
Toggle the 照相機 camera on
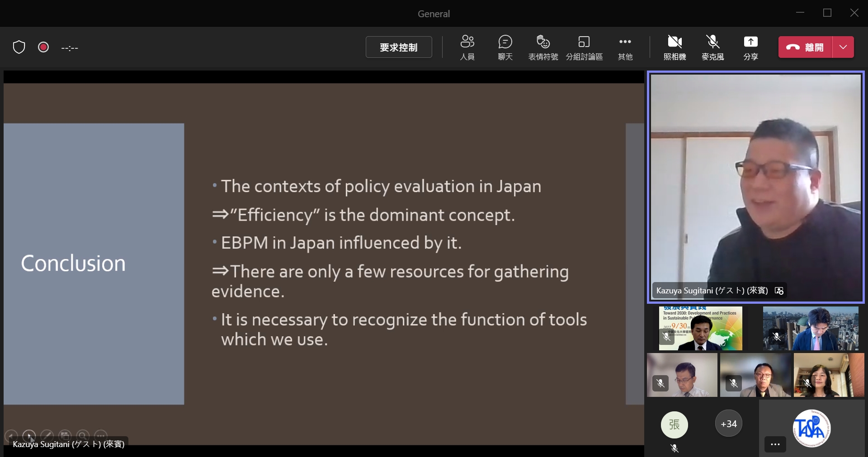coord(675,47)
